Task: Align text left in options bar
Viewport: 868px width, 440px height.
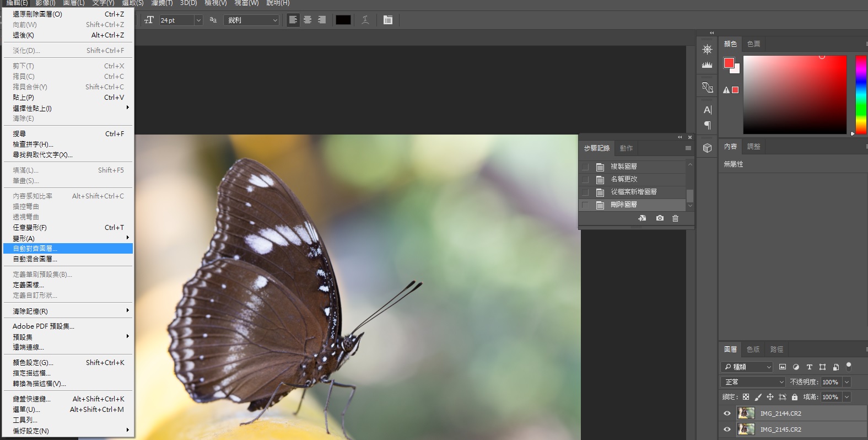Action: [293, 20]
